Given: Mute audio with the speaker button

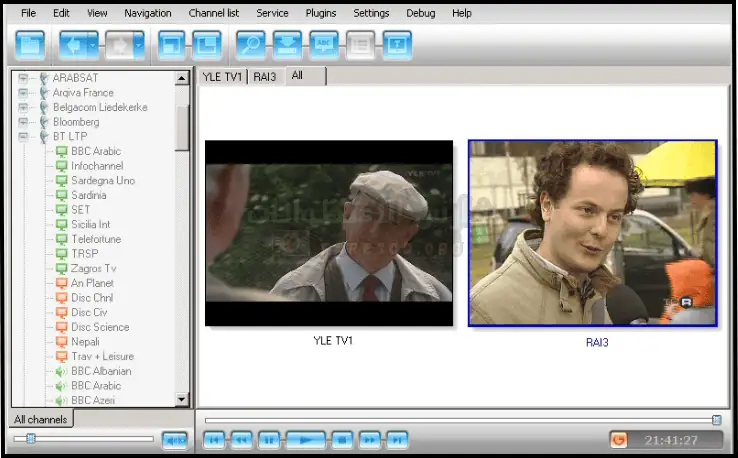Looking at the screenshot, I should click(x=174, y=439).
